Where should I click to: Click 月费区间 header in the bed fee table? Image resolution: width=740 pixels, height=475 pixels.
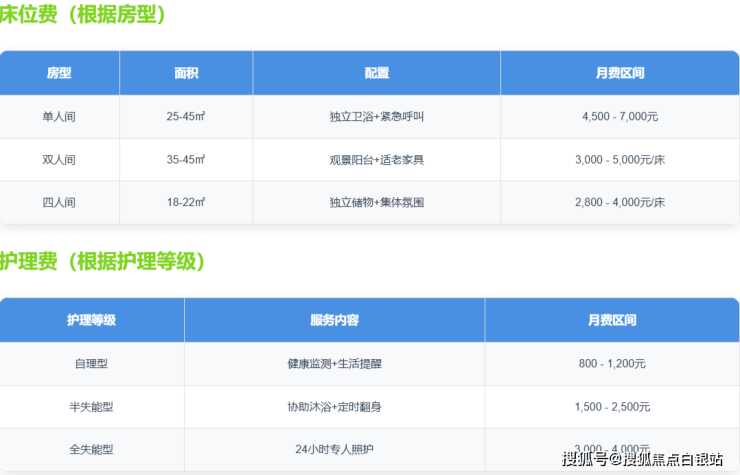[x=619, y=73]
